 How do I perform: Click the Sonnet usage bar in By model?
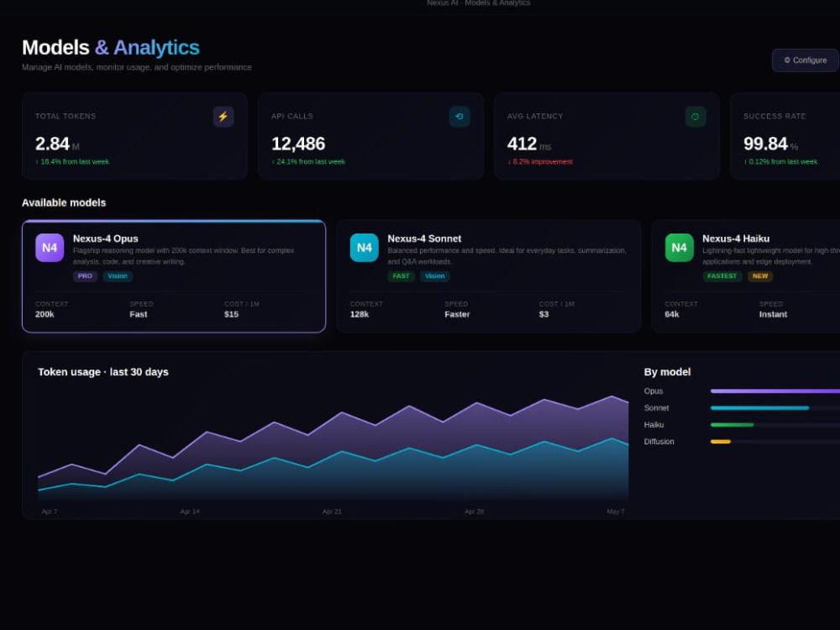759,407
